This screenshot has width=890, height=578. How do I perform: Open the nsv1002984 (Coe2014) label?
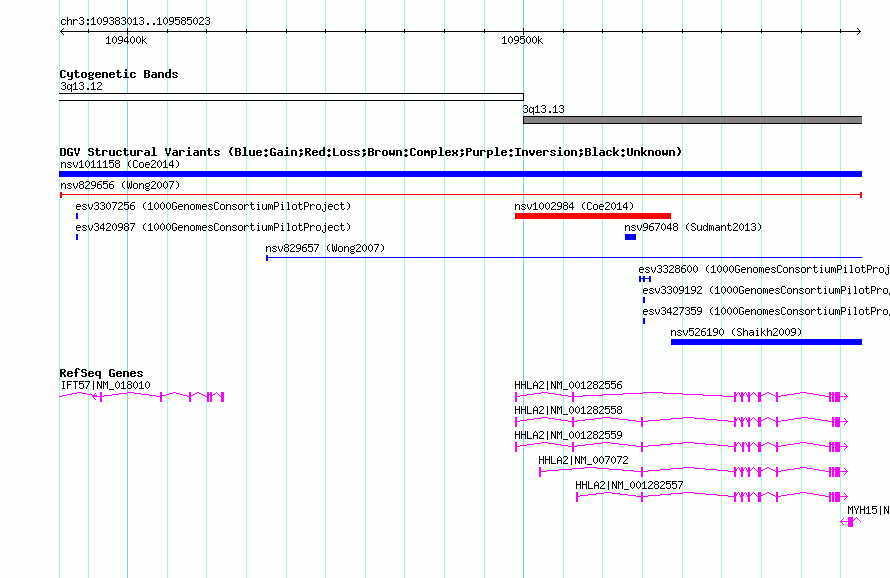574,206
